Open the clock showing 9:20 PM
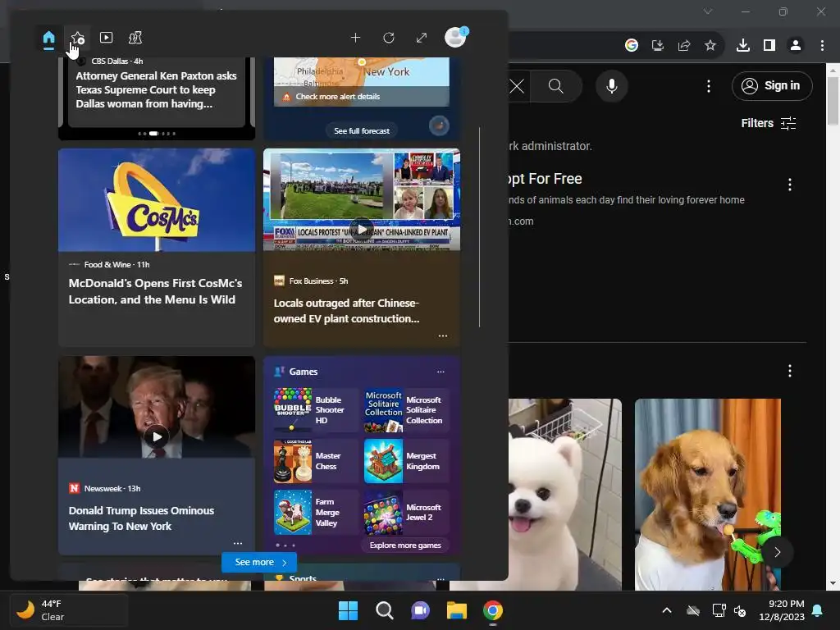 [x=782, y=610]
